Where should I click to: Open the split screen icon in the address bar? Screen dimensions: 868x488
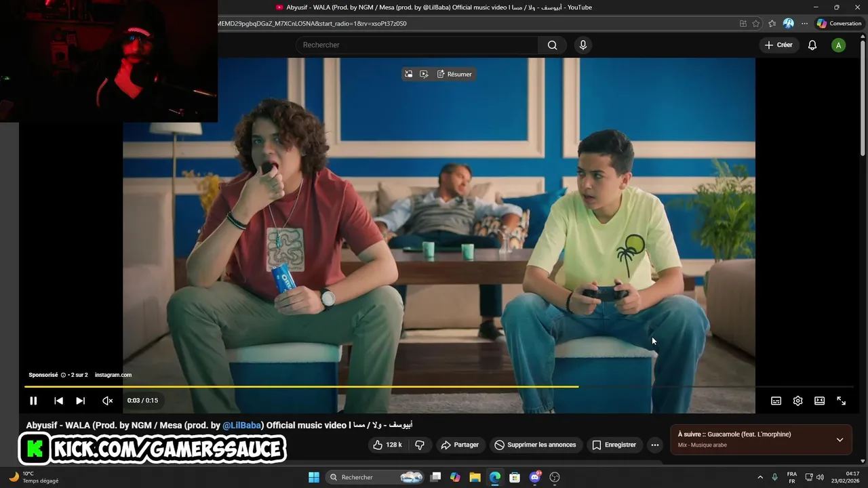(743, 24)
